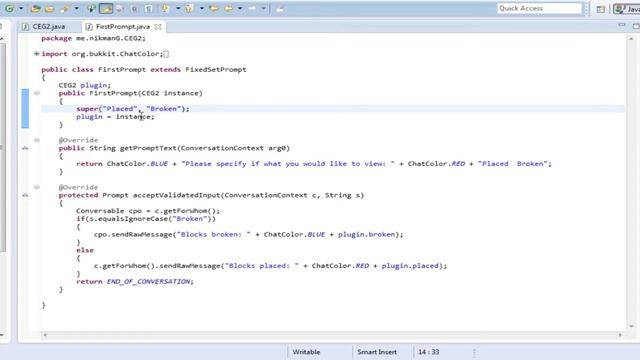Open the Back history dropdown arrow
This screenshot has height=360, width=640.
(240, 8)
